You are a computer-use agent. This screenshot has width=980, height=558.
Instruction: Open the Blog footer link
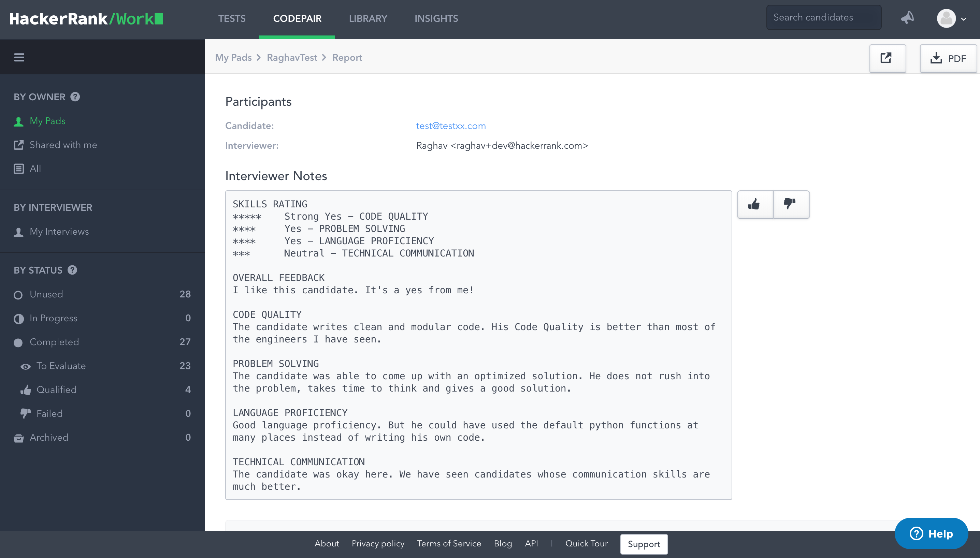[503, 543]
